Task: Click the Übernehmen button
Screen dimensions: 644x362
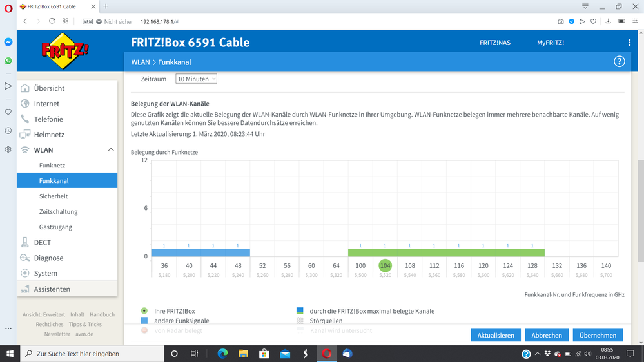Action: pyautogui.click(x=598, y=335)
